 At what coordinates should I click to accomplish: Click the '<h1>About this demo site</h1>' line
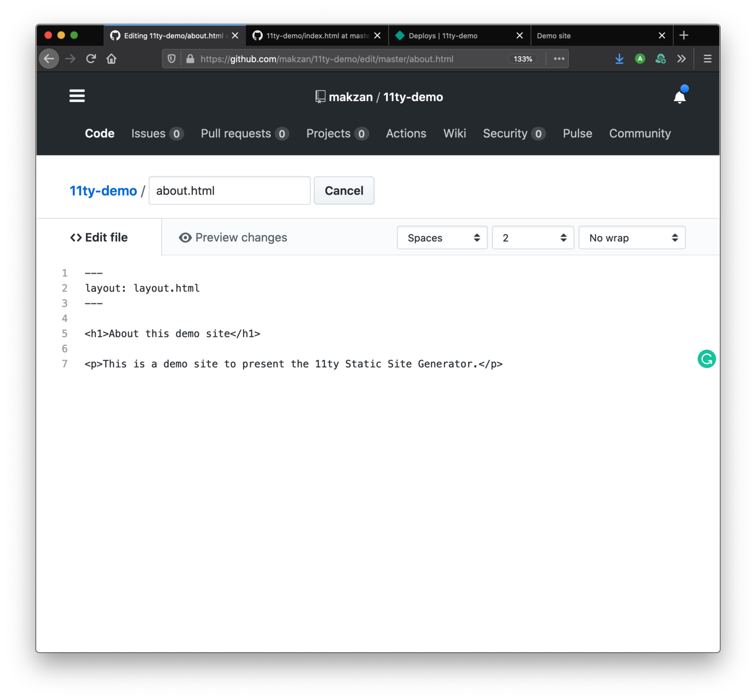(x=173, y=333)
